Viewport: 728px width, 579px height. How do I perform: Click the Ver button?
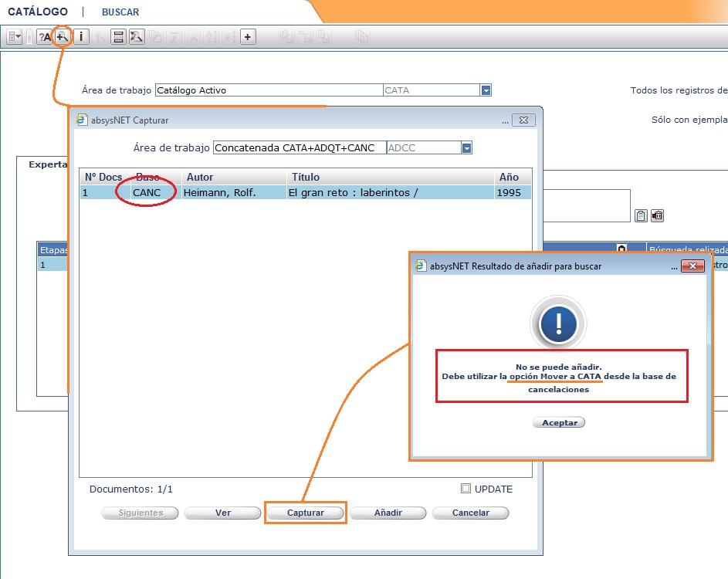coord(222,513)
